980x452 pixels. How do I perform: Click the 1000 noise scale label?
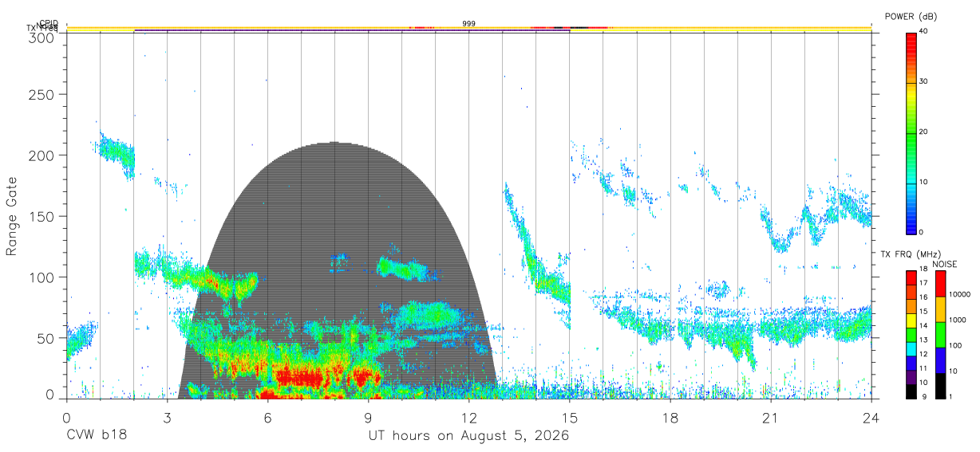(x=956, y=320)
